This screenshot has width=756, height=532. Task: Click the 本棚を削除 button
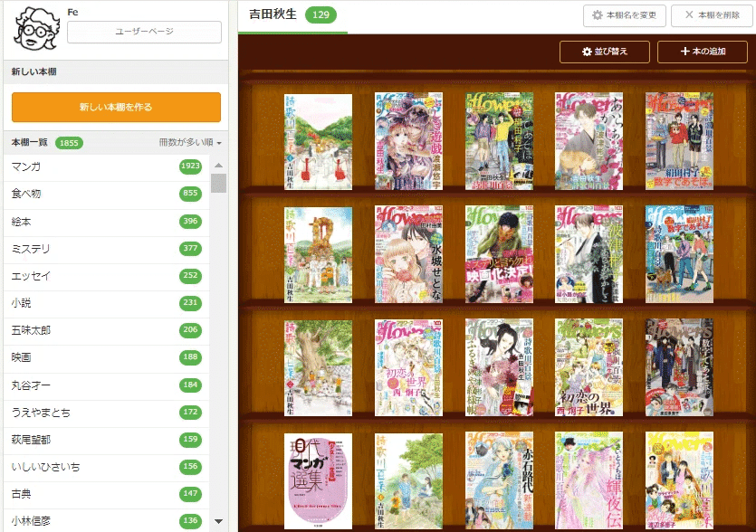(x=713, y=15)
